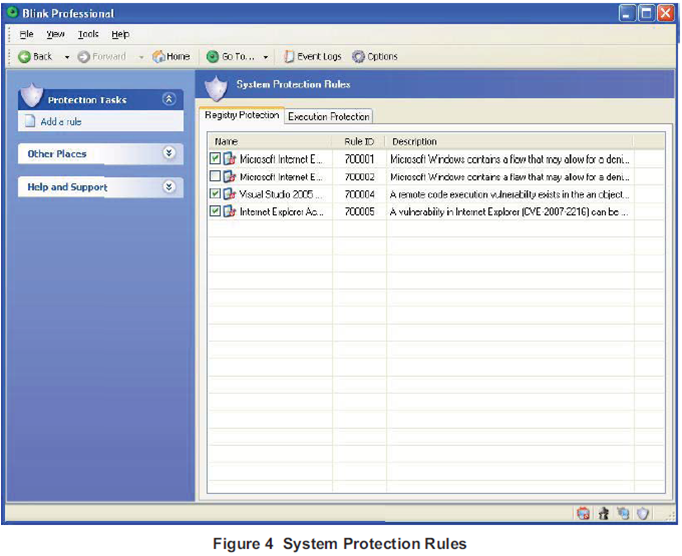Expand the Other Places panel
The height and width of the screenshot is (556, 682).
coord(169,153)
